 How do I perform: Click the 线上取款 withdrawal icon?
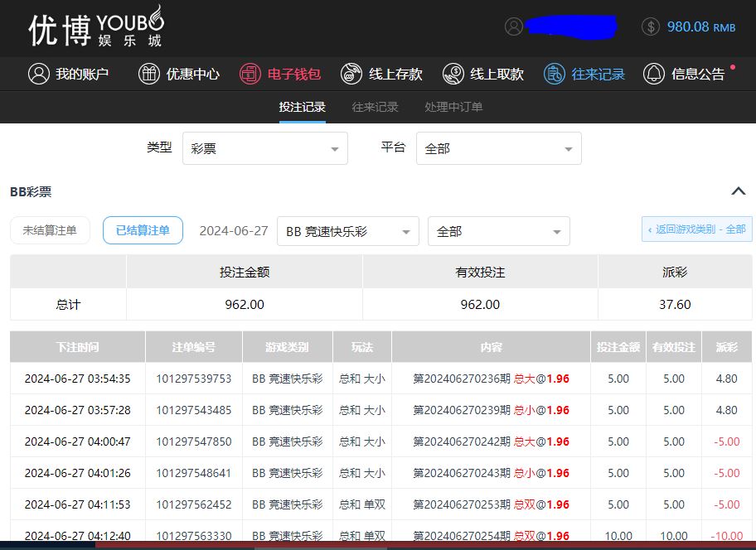[453, 74]
